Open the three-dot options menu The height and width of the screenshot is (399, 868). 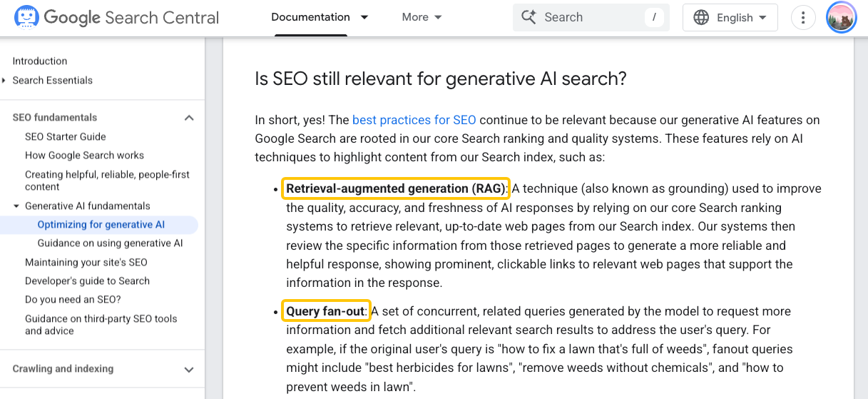[x=804, y=18]
